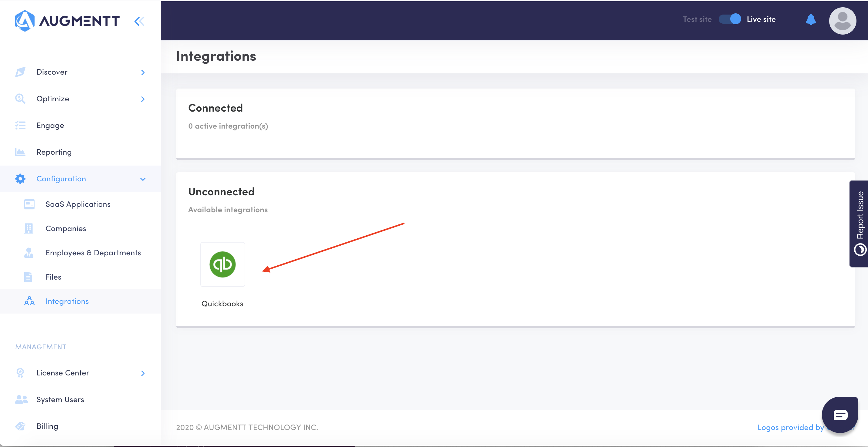
Task: Collapse the sidebar with the double-chevron control
Action: tap(139, 21)
